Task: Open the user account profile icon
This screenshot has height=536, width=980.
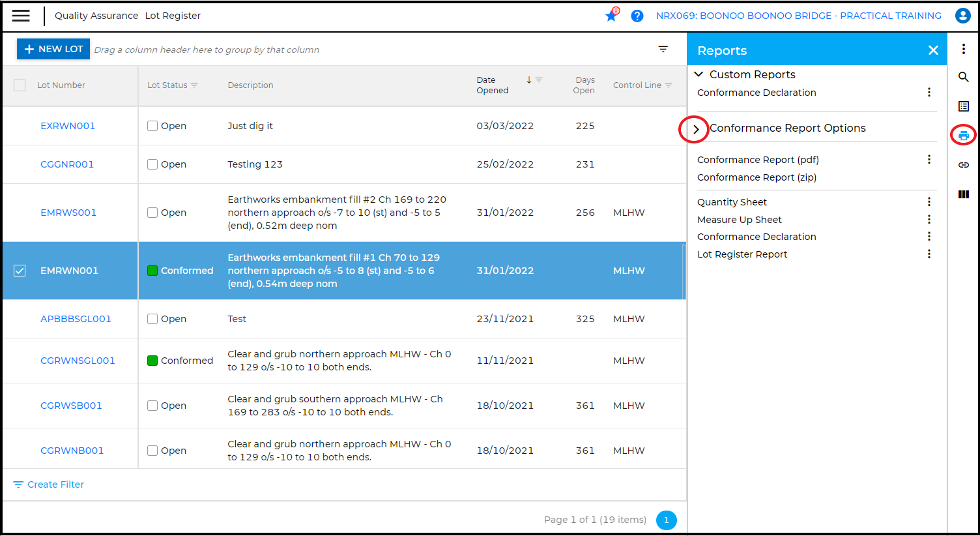Action: (x=962, y=16)
